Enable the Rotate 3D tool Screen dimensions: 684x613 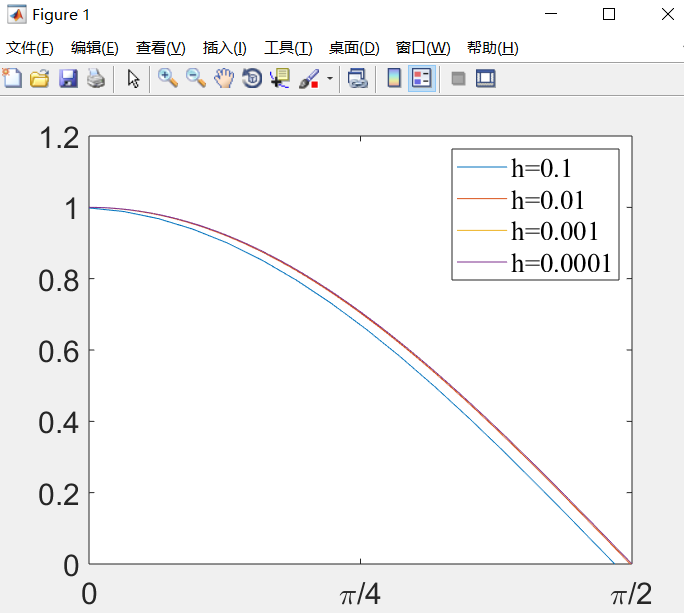[x=252, y=79]
